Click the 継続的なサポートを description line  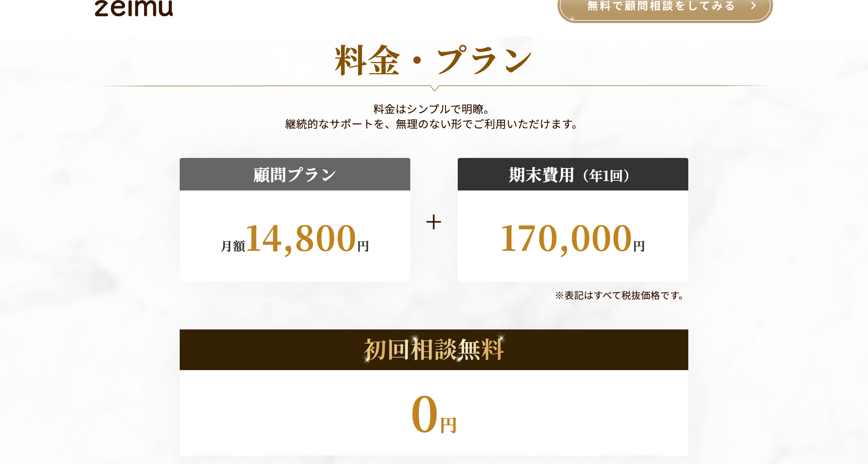point(431,124)
